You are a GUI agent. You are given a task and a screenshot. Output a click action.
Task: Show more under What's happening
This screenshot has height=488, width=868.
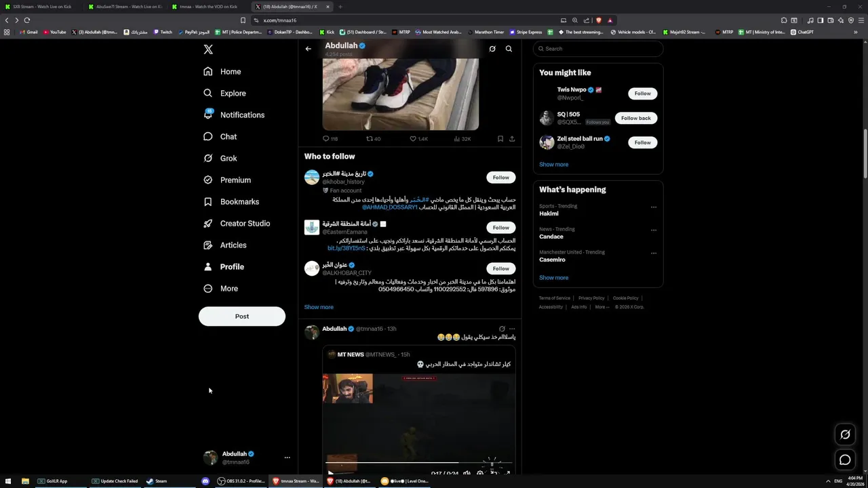pyautogui.click(x=554, y=278)
